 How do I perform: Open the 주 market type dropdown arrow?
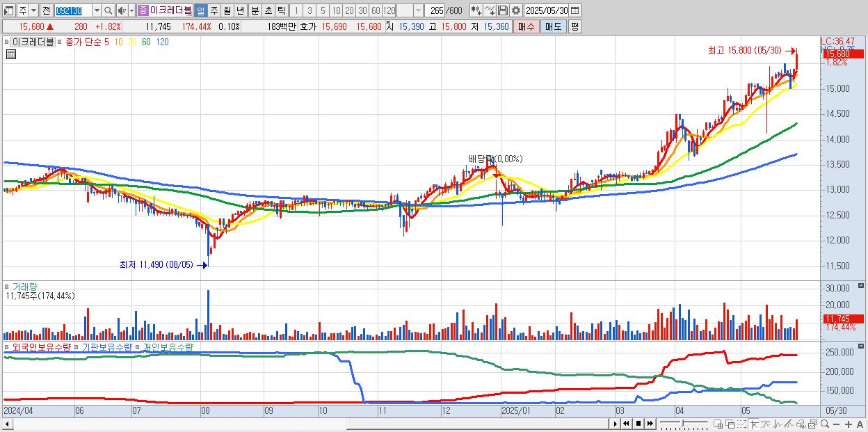point(33,10)
